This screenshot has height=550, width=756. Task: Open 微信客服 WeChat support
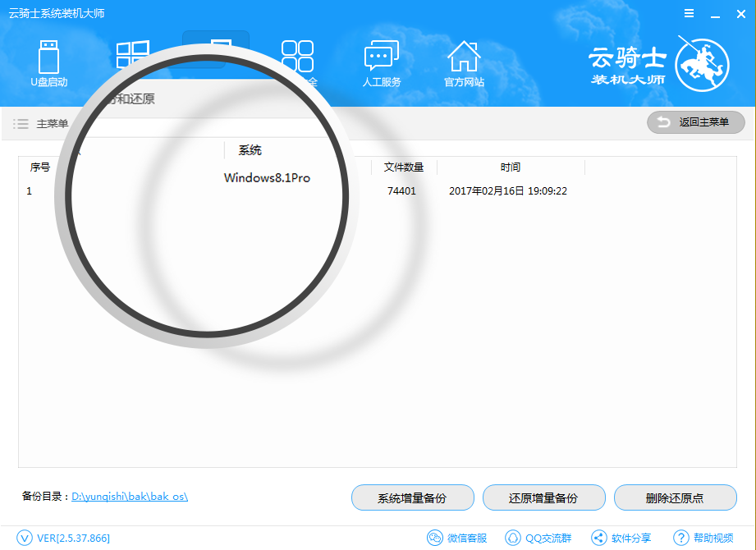coord(457,538)
